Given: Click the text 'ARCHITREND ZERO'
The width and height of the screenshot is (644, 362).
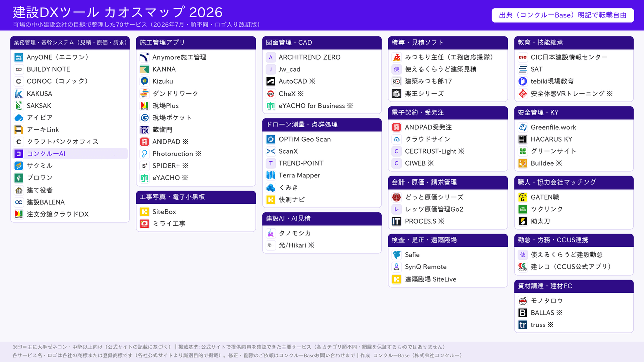Looking at the screenshot, I should point(309,57).
